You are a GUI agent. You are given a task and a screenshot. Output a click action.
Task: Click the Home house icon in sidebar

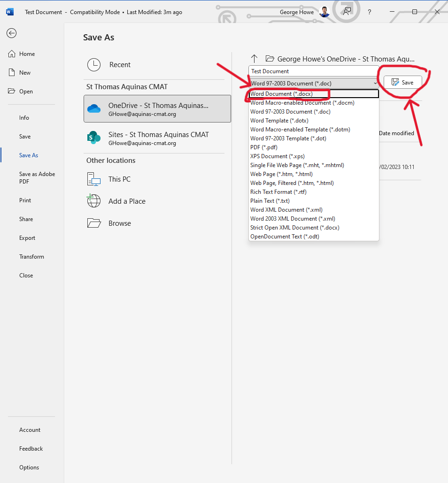click(12, 54)
